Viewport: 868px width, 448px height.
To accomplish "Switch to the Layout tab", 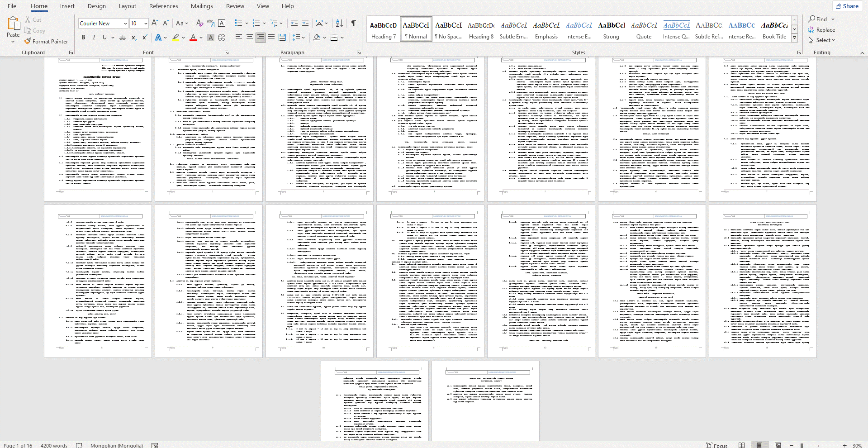I will [127, 6].
